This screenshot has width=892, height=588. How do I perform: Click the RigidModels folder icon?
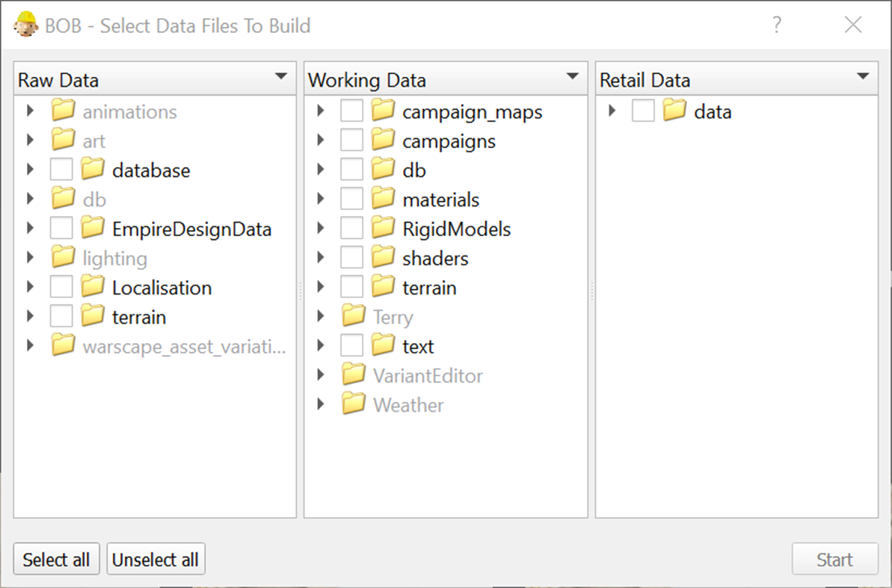[383, 229]
